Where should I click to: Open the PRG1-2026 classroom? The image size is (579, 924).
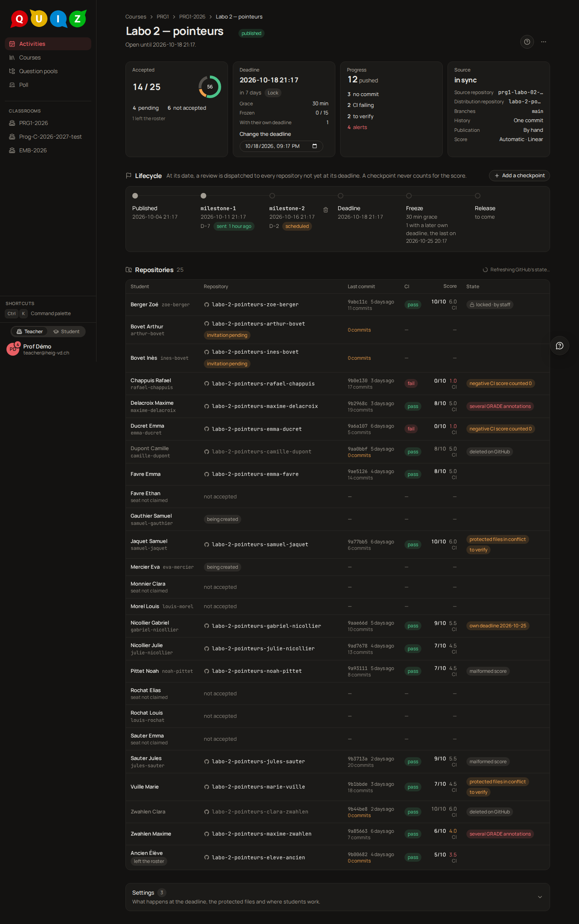click(48, 123)
